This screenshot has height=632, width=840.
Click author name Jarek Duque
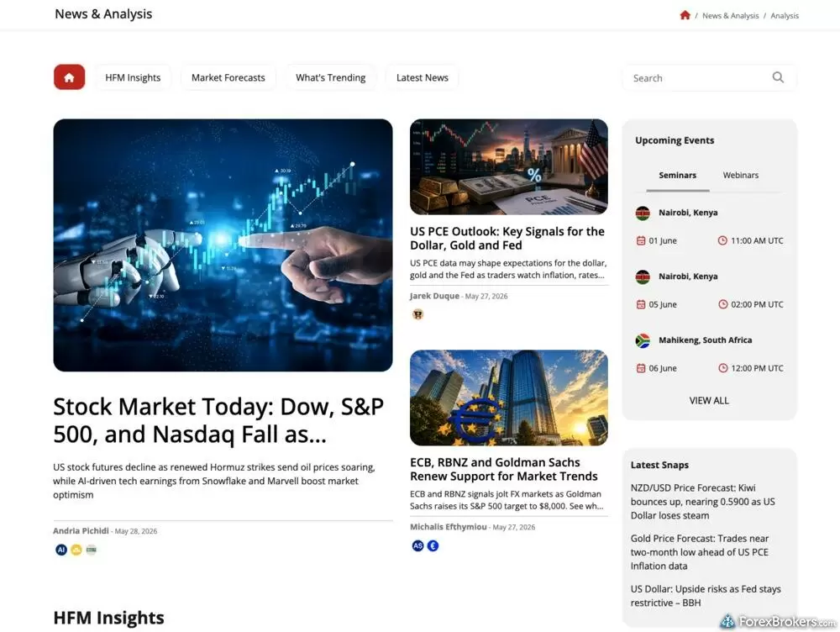pos(434,296)
